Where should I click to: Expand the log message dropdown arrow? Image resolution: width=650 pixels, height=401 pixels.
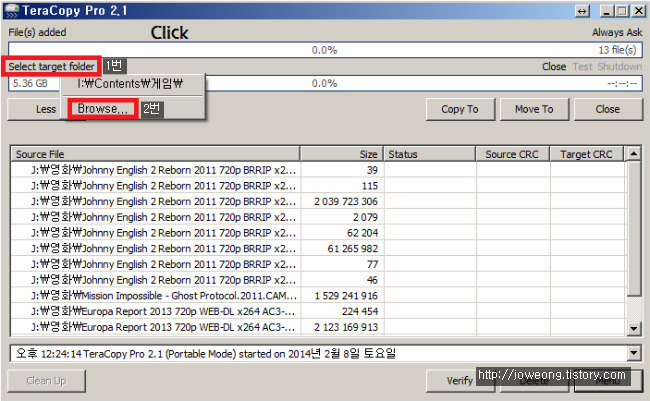(x=634, y=354)
